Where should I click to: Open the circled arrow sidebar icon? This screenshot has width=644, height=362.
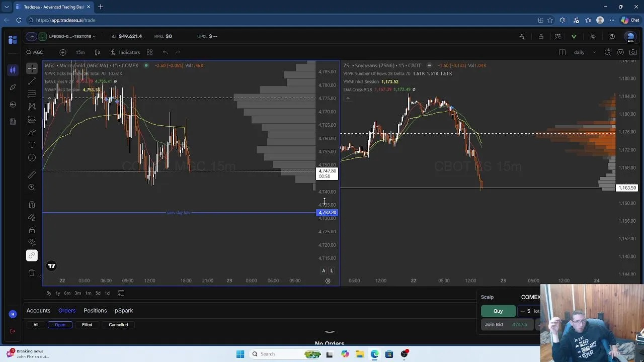13,104
